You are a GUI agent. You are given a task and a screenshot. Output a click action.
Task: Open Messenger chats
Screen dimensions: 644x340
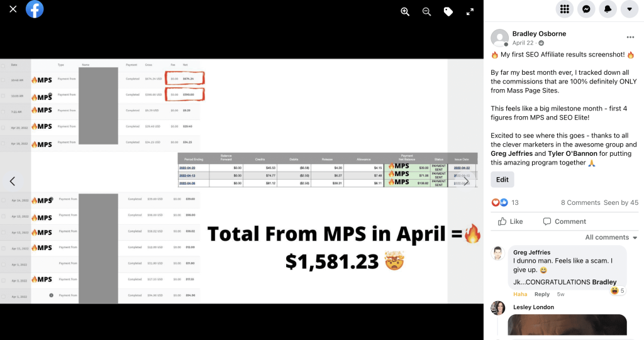[x=586, y=9]
